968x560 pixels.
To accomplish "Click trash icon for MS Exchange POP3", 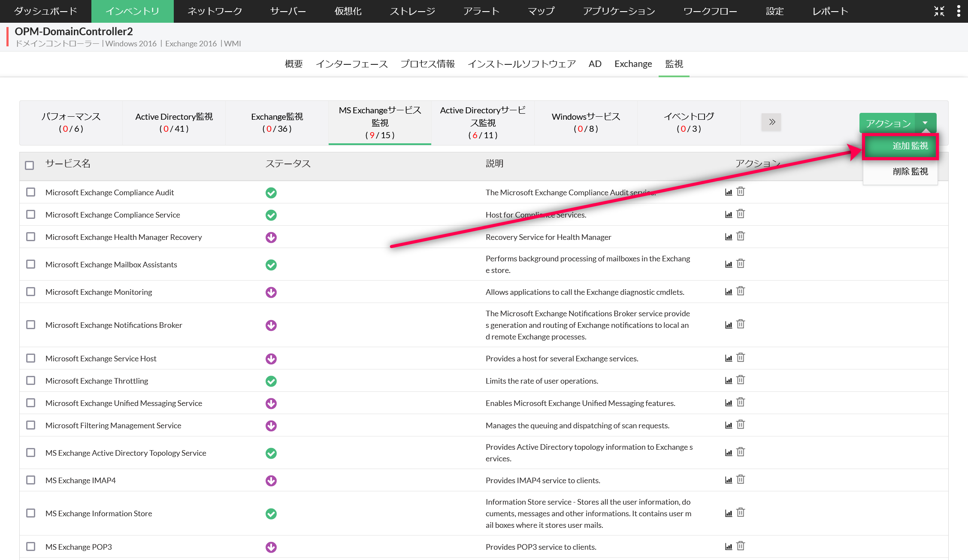I will 741,546.
